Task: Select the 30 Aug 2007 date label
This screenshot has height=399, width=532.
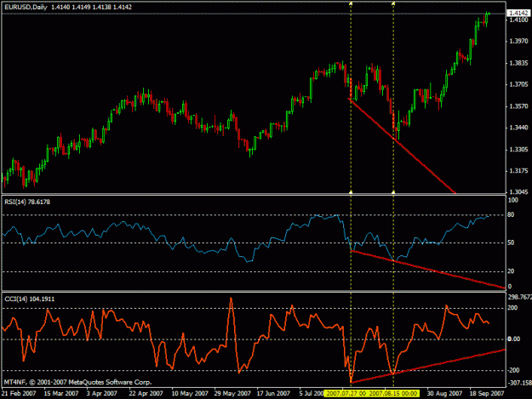Action: click(x=444, y=394)
